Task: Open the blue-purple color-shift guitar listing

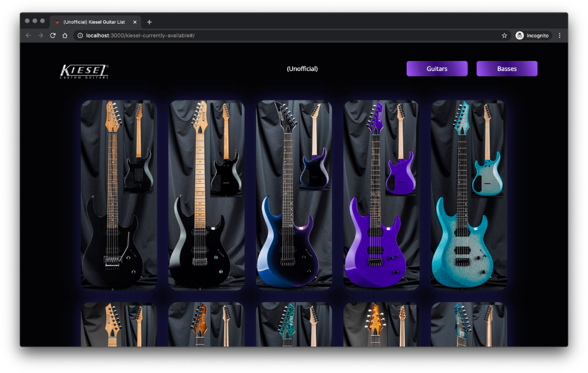Action: click(x=294, y=195)
